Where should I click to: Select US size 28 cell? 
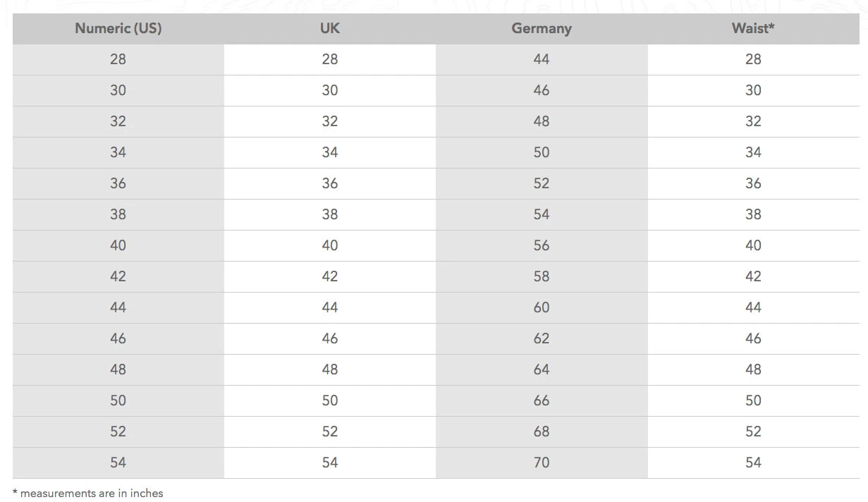[118, 59]
